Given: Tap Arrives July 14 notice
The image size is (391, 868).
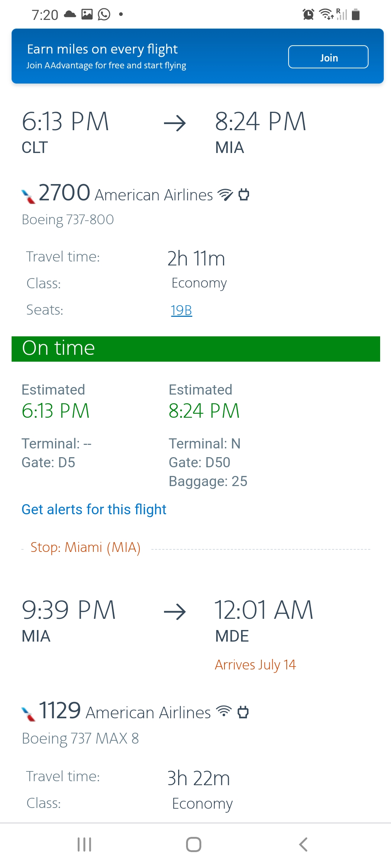Looking at the screenshot, I should click(x=255, y=665).
